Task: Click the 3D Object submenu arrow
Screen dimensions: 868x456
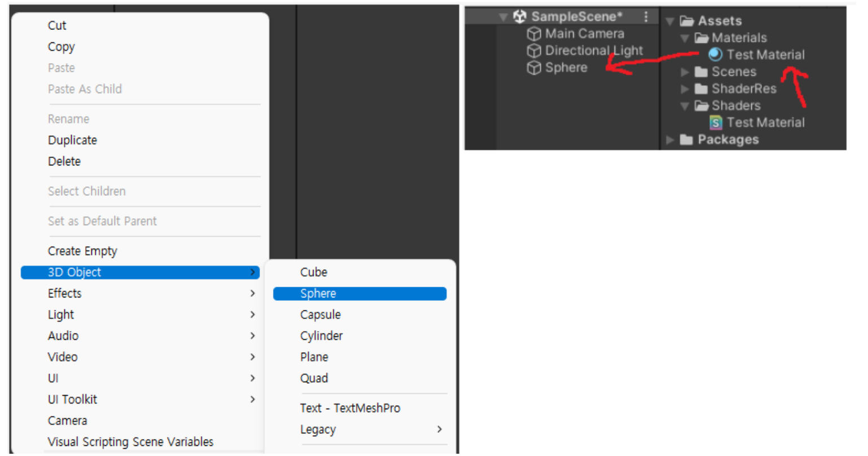Action: click(252, 273)
